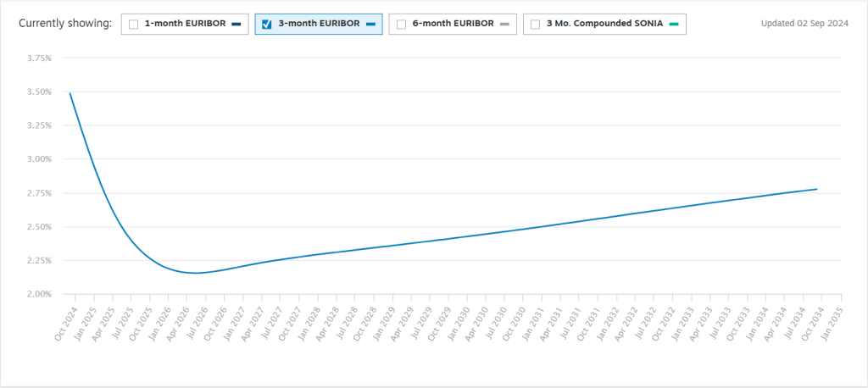Click the blue 3-month EURIBOR color dash
Viewport: 868px width, 388px height.
click(x=370, y=25)
